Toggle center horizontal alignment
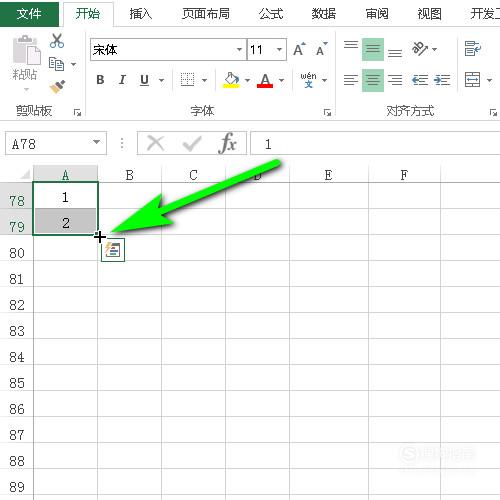 click(x=373, y=80)
